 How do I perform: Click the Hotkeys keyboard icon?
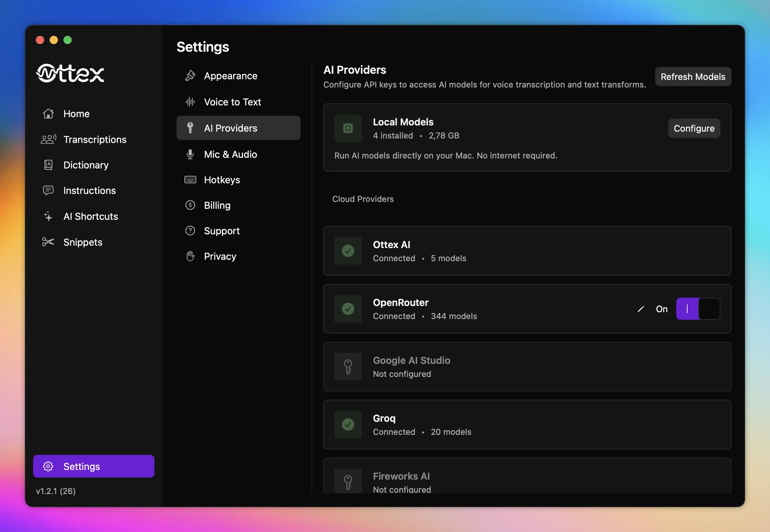[190, 180]
